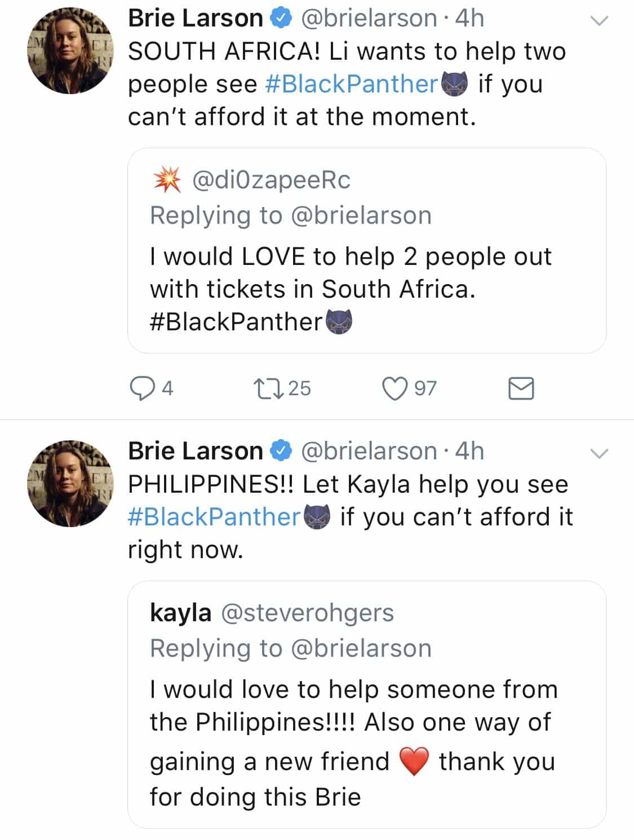The image size is (634, 840).
Task: Open #BlackPanther hashtag in Philippines tweet
Action: [x=214, y=517]
